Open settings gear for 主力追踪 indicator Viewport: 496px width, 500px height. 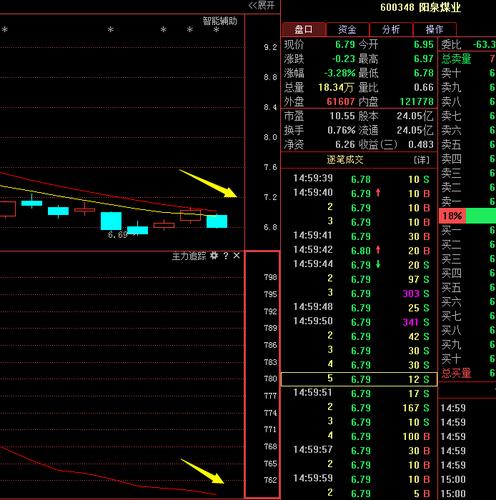pos(214,256)
